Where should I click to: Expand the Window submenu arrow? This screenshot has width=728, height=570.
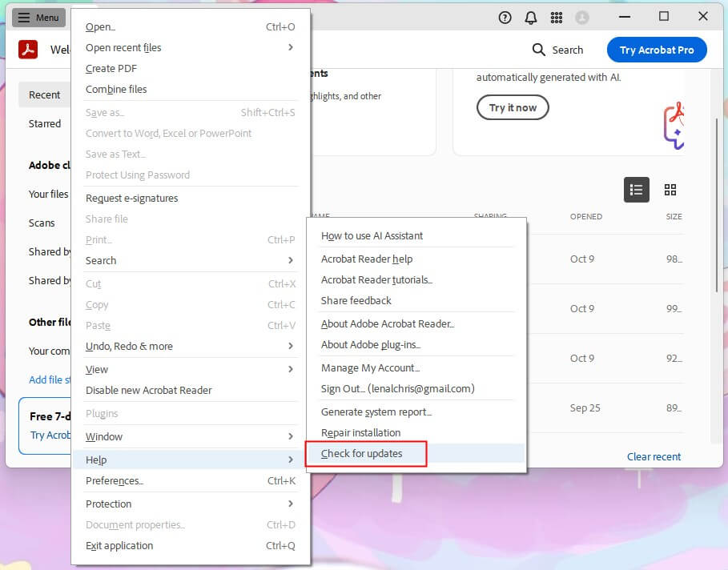(x=291, y=436)
